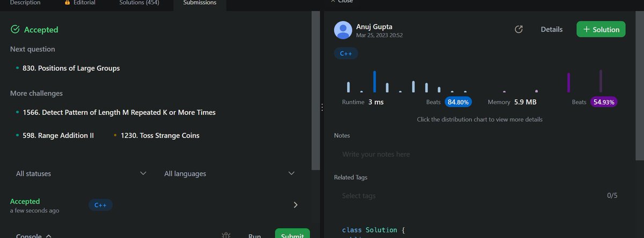Click the chevron arrow on Accepted submission row
644x238 pixels.
[295, 205]
